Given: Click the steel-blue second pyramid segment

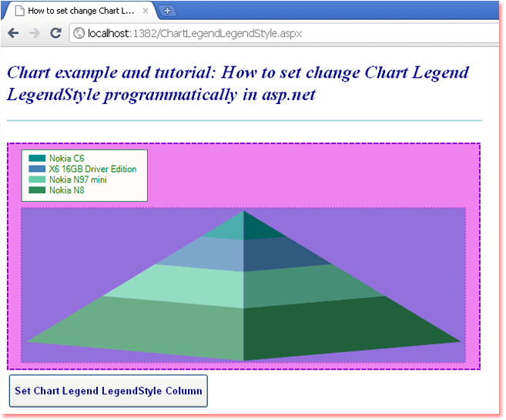Looking at the screenshot, I should coord(243,255).
